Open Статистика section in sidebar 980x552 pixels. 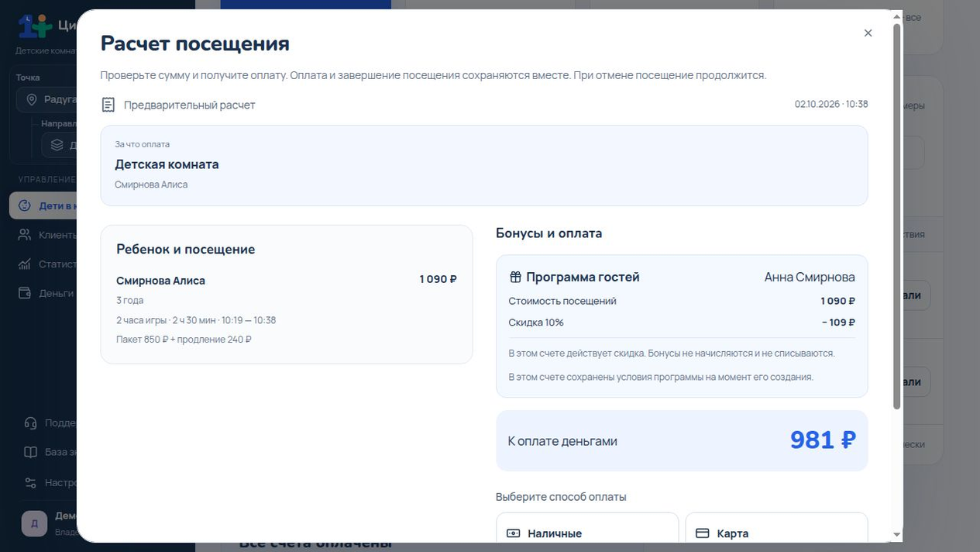pyautogui.click(x=43, y=264)
